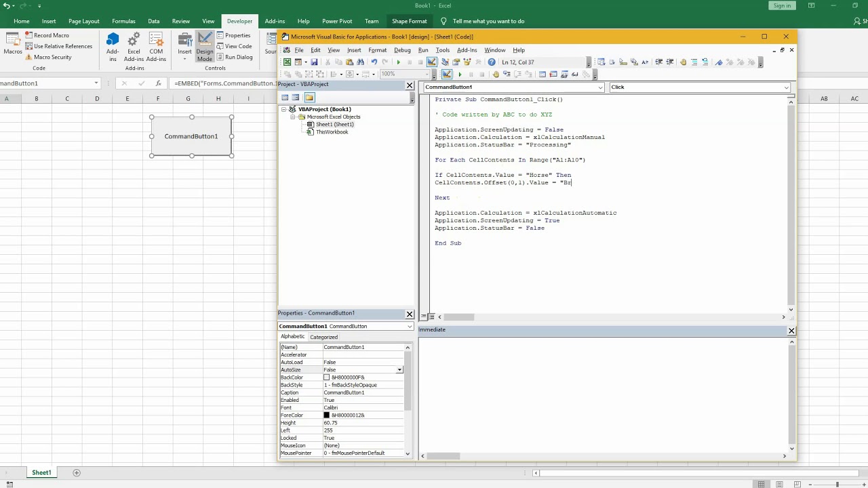Click the black ForeColor swatch in Properties

point(326,415)
